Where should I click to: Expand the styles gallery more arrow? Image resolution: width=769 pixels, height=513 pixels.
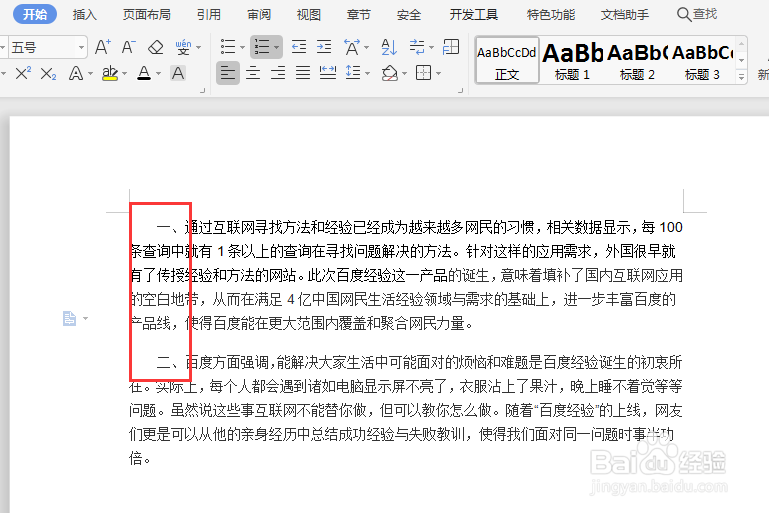[742, 77]
